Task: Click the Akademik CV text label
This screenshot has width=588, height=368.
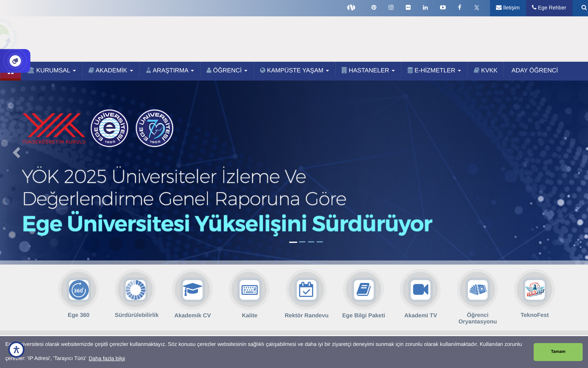Action: [192, 315]
